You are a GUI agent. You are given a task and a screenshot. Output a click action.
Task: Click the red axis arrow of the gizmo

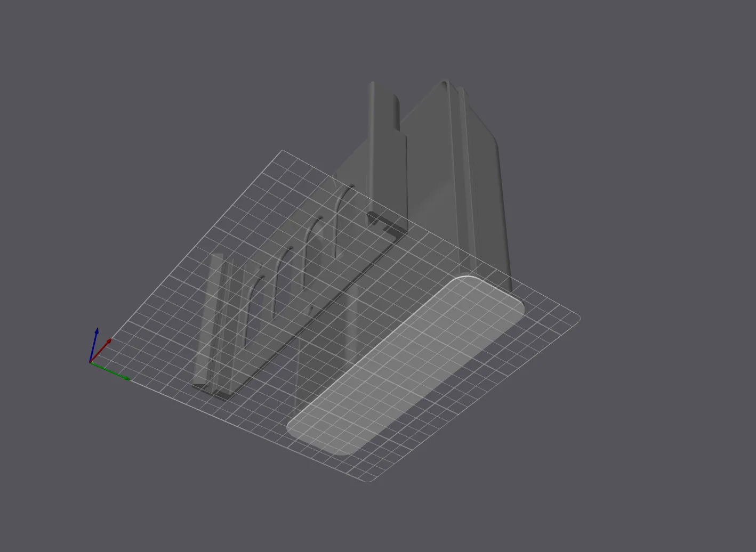tap(101, 350)
